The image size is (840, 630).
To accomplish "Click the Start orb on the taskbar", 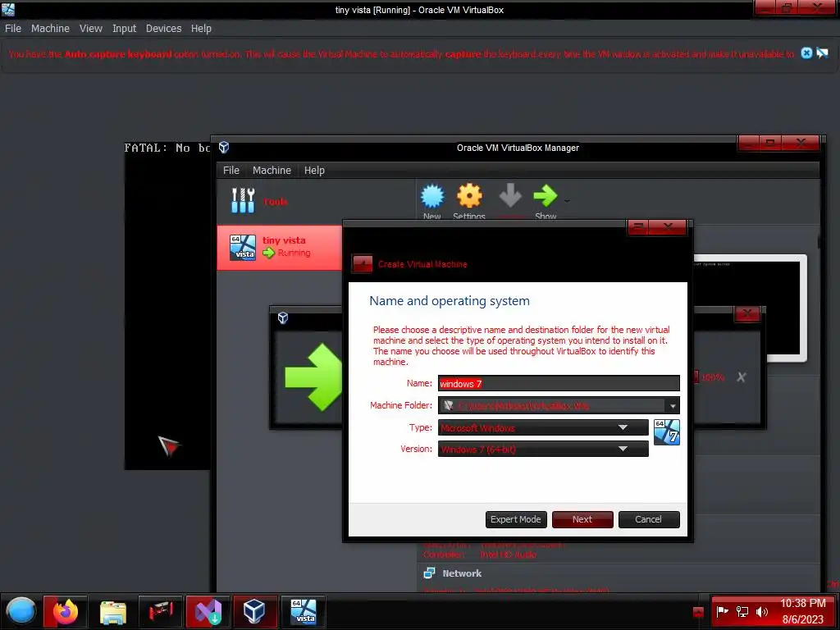I will (21, 611).
